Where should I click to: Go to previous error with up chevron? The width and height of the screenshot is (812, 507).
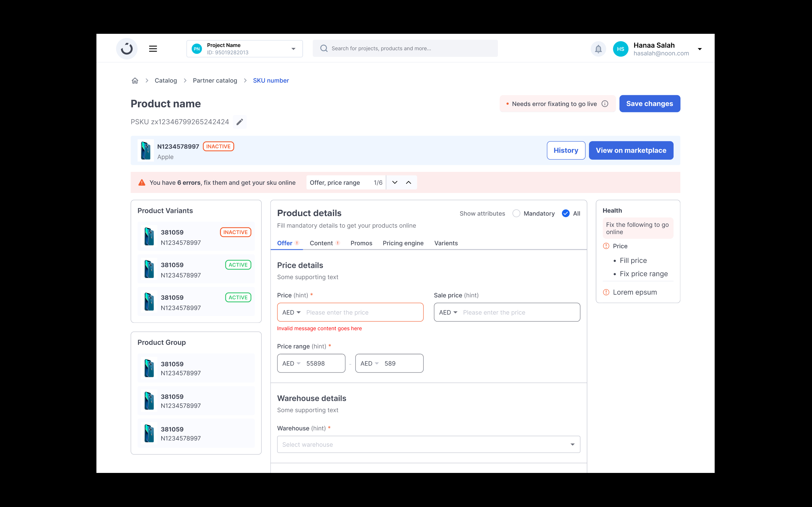tap(408, 183)
